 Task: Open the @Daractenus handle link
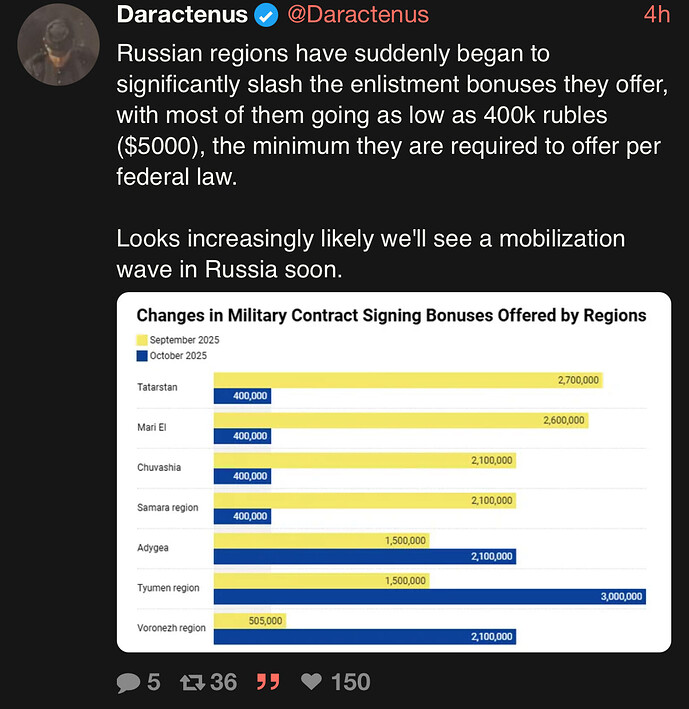coord(358,15)
